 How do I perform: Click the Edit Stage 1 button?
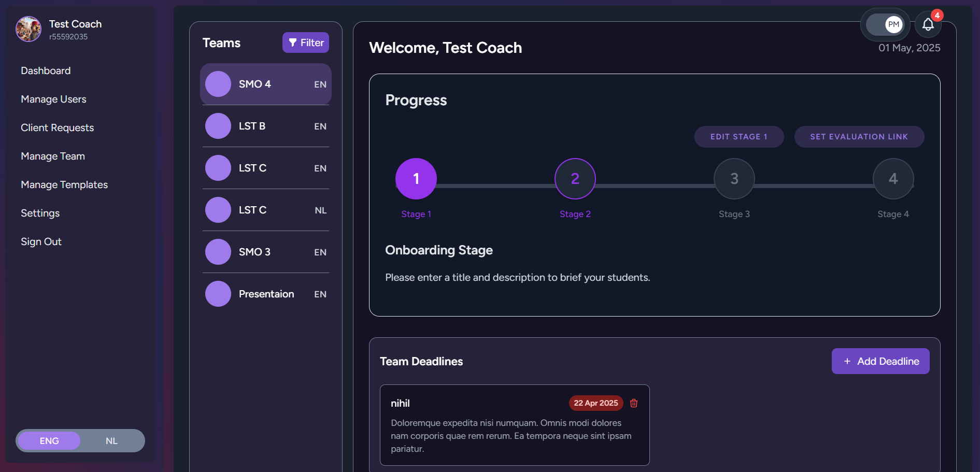coord(738,137)
